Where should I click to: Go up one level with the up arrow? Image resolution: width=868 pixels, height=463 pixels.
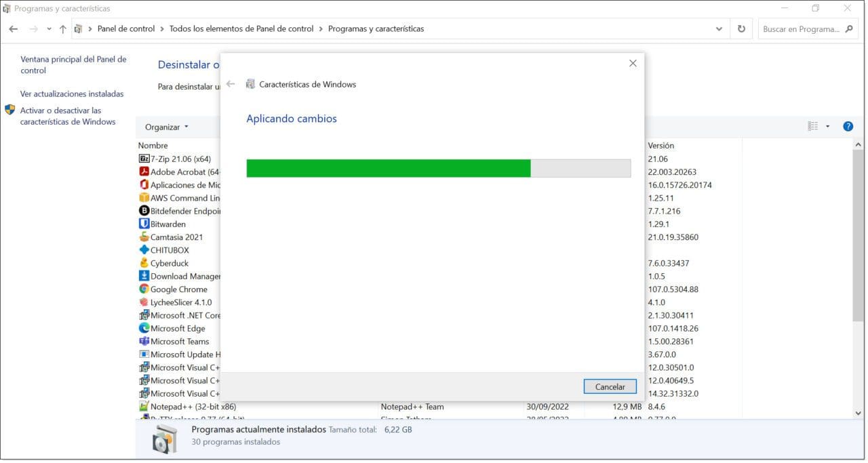[x=63, y=29]
